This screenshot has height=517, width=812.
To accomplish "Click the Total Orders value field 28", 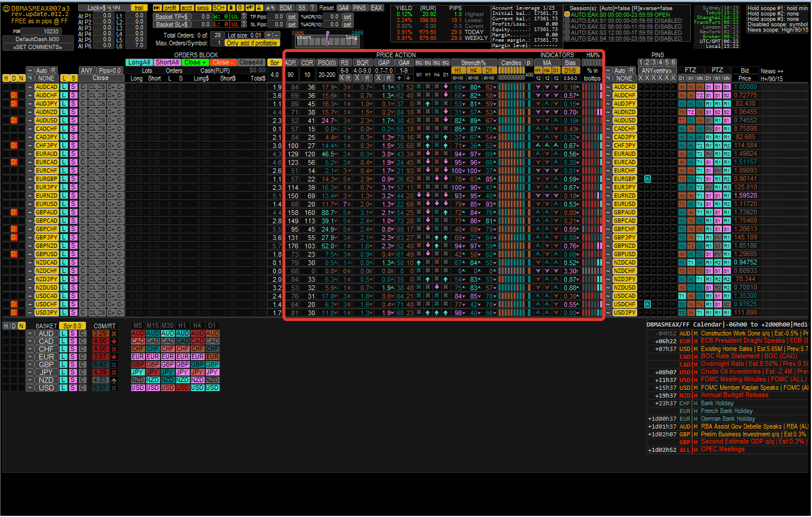I will pyautogui.click(x=217, y=35).
